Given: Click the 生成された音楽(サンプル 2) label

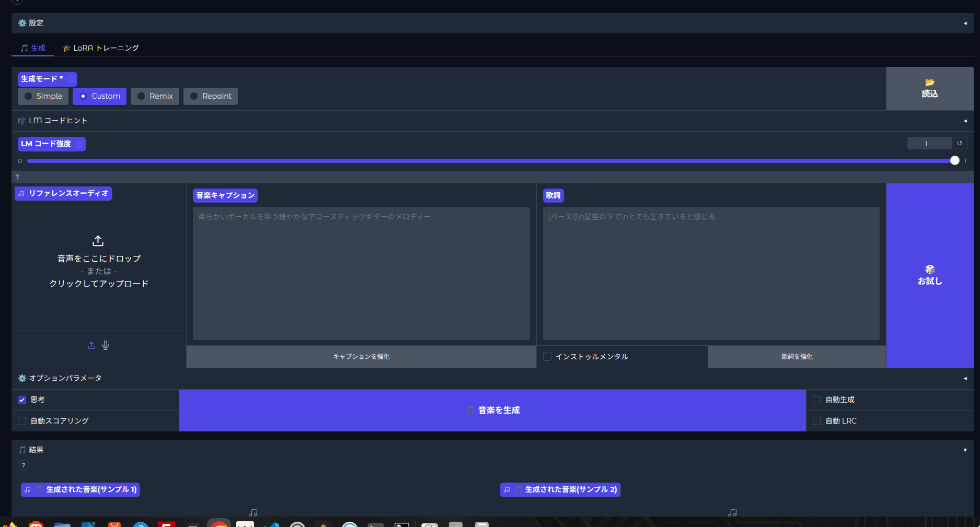Looking at the screenshot, I should [560, 489].
